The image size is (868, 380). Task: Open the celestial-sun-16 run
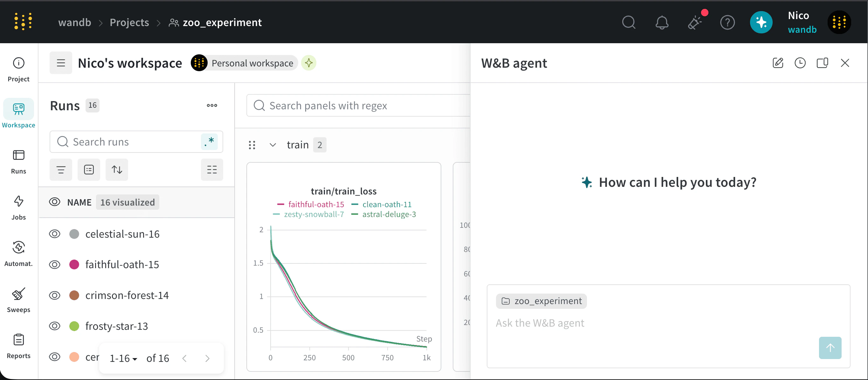[122, 234]
